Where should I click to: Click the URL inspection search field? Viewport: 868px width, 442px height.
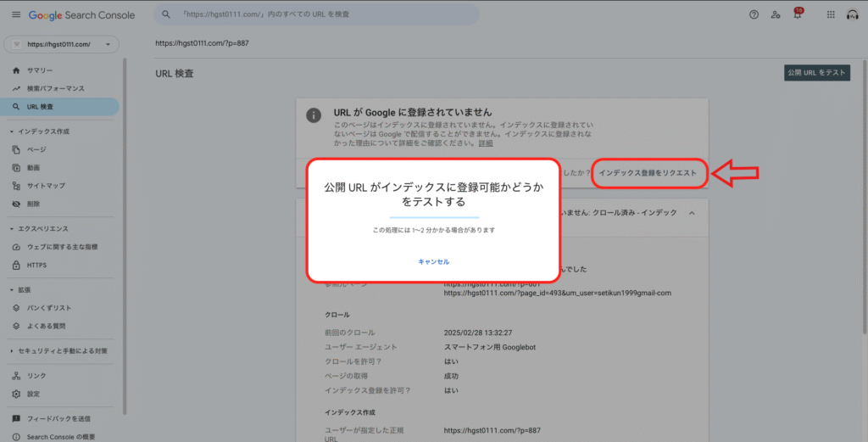tap(317, 14)
